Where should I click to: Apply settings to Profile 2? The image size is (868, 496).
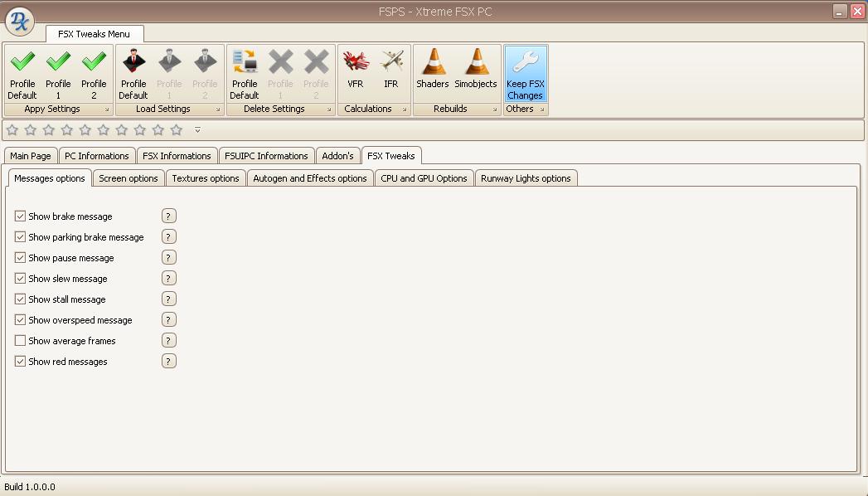pos(94,74)
